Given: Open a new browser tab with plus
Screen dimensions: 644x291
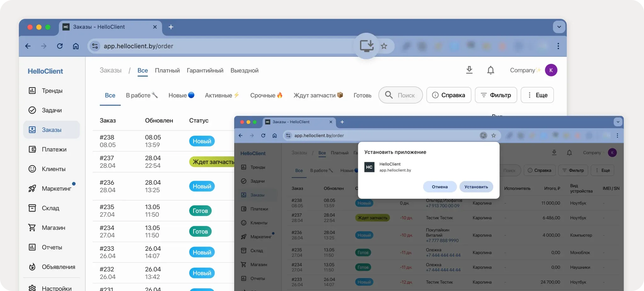Looking at the screenshot, I should pos(171,27).
